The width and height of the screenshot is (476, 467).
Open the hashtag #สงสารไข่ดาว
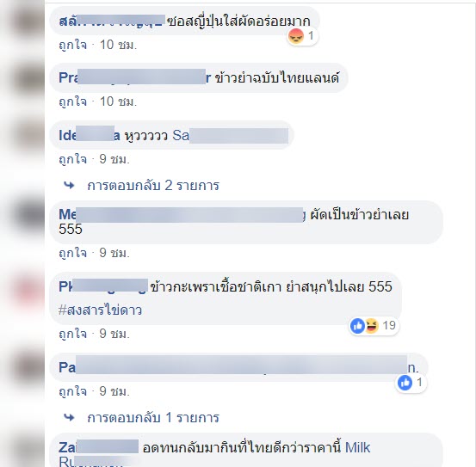(100, 310)
